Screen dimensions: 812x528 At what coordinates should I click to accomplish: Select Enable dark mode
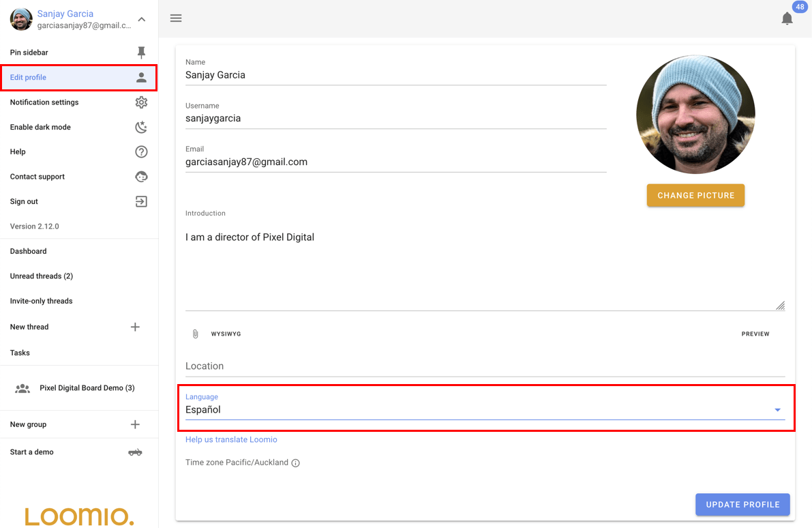79,127
